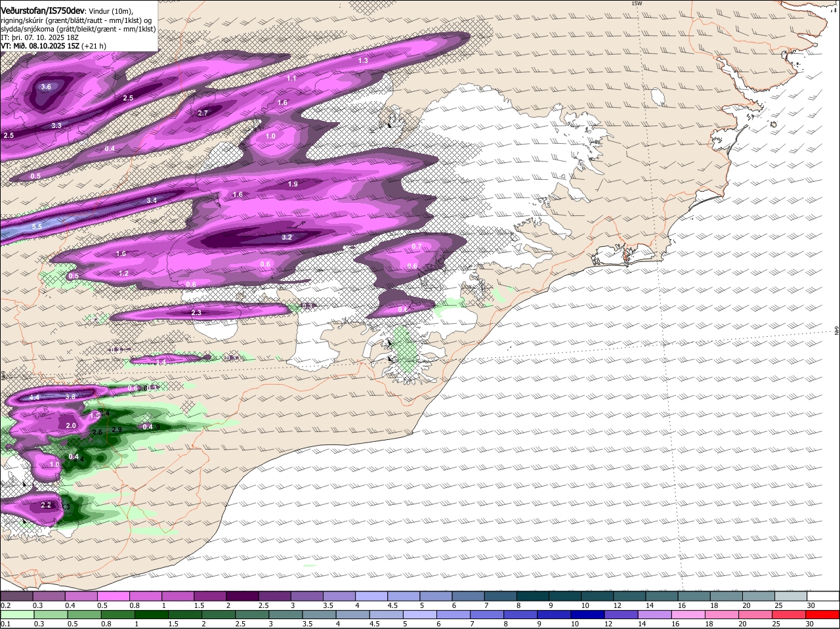Select the dark green rain swatch between 1 and 1.5

coord(152,615)
